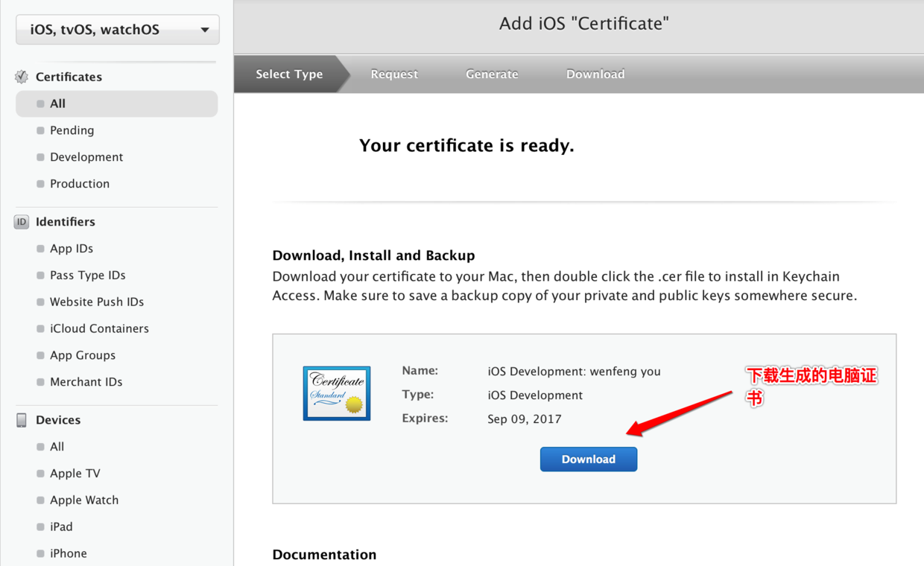Open Production certificates list
This screenshot has height=566, width=924.
(x=80, y=184)
